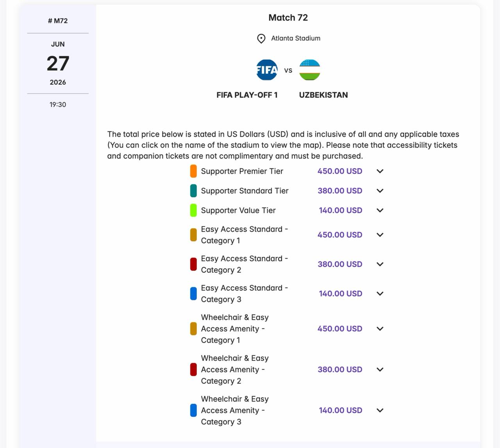Expand Wheelchair & Easy Access Category 1 chevron

380,328
